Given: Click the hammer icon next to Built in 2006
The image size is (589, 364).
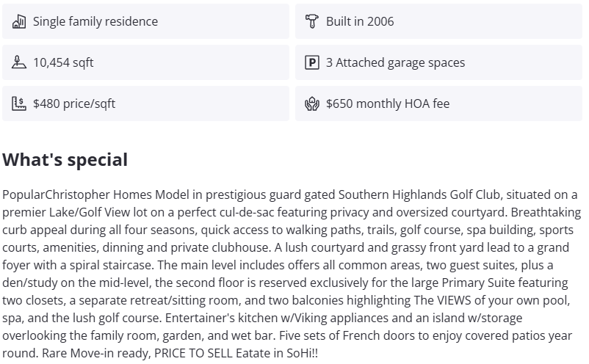Looking at the screenshot, I should point(312,21).
